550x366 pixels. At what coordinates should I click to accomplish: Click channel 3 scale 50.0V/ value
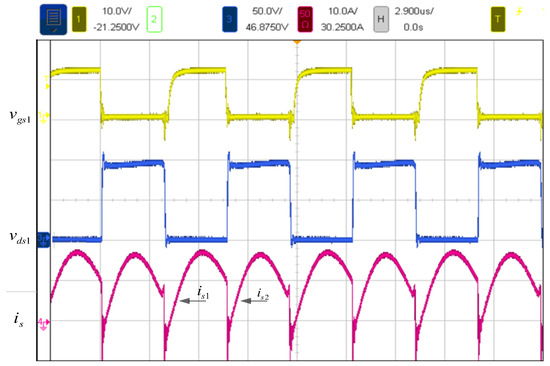click(267, 11)
